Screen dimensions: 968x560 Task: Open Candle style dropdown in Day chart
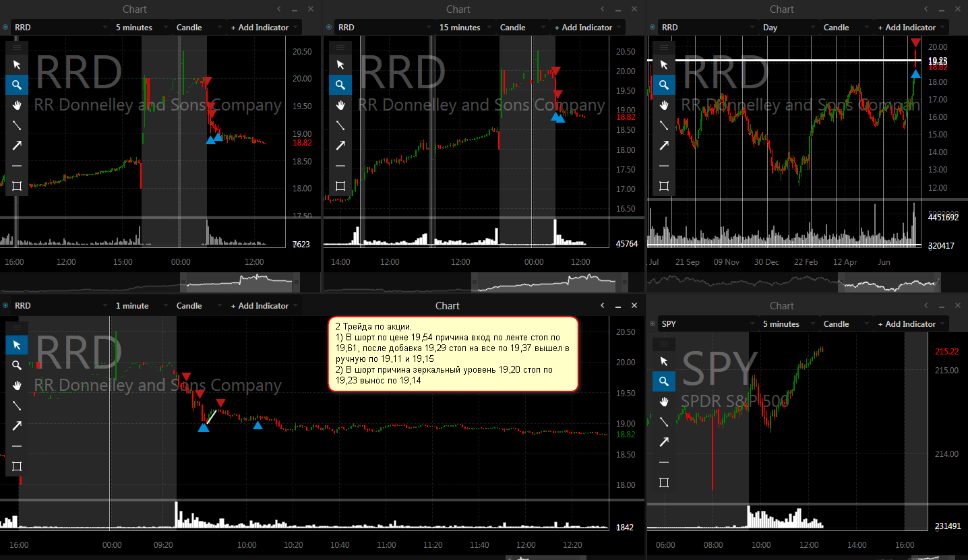click(846, 28)
